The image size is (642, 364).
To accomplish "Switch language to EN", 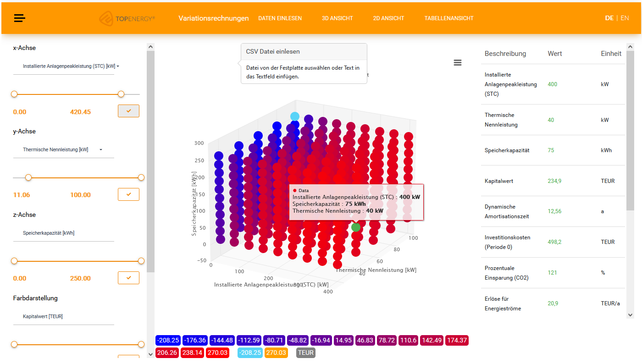I will pos(625,18).
